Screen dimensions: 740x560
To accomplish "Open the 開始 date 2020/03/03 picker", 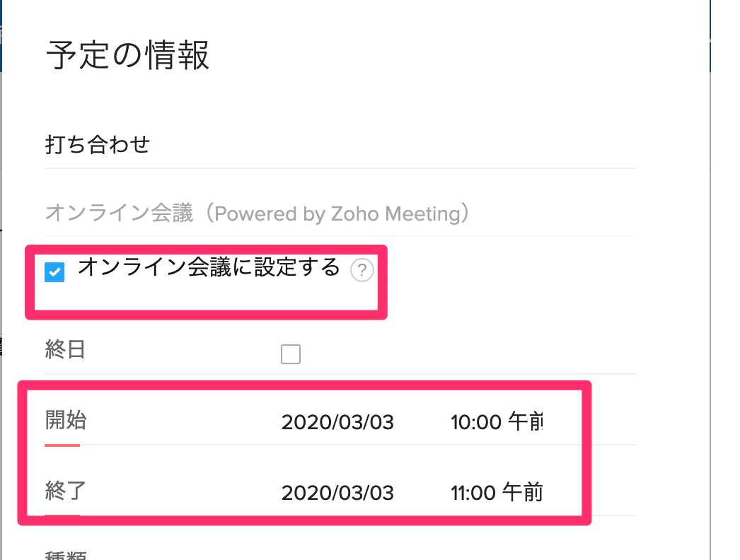I will (337, 422).
